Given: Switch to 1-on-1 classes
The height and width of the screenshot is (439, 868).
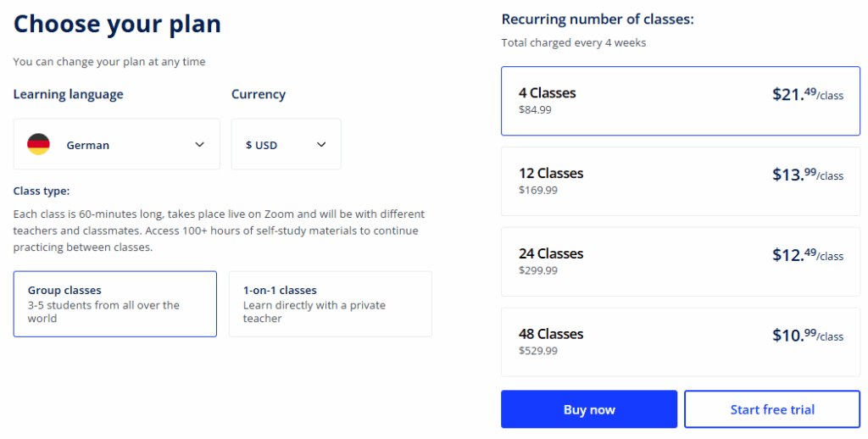Looking at the screenshot, I should point(330,304).
